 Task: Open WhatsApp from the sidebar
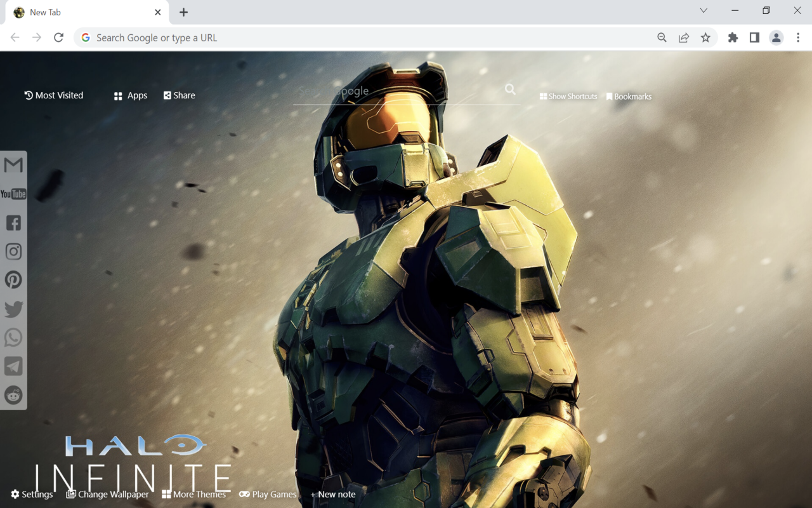pyautogui.click(x=13, y=337)
